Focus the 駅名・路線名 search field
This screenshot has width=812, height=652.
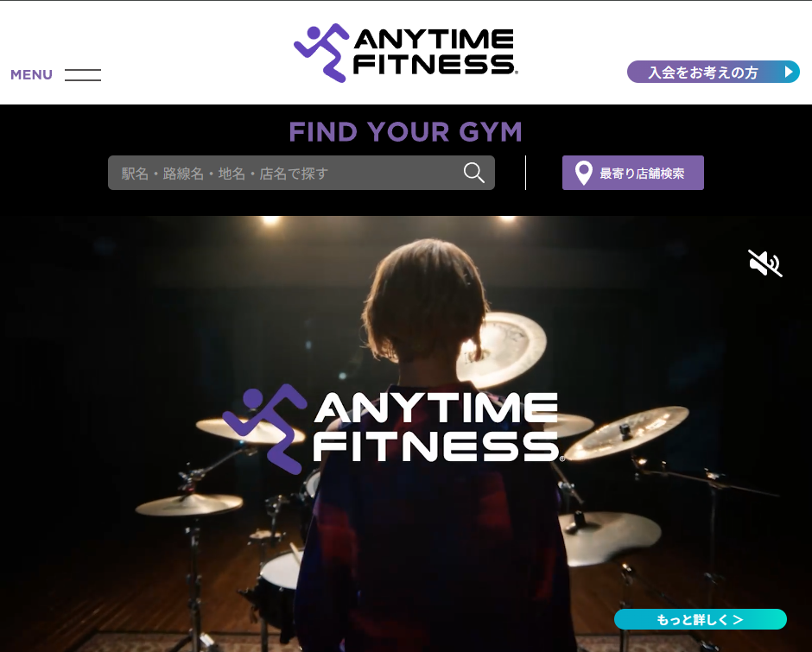tap(301, 173)
